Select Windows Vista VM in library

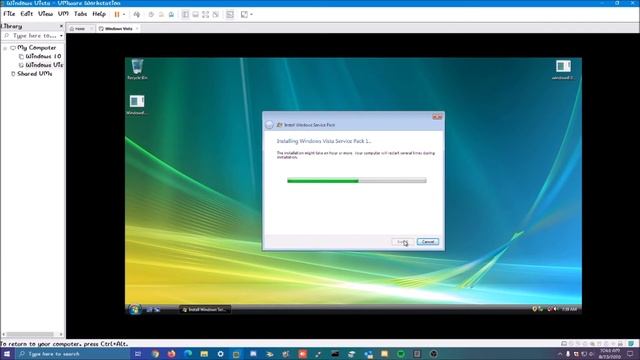pos(41,65)
